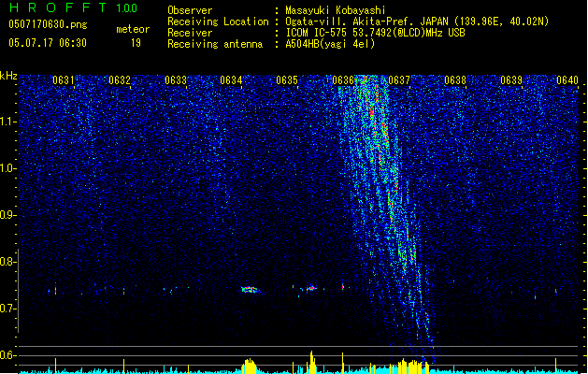
Task: Click the 0.9 kHz axis label
Action: point(8,215)
